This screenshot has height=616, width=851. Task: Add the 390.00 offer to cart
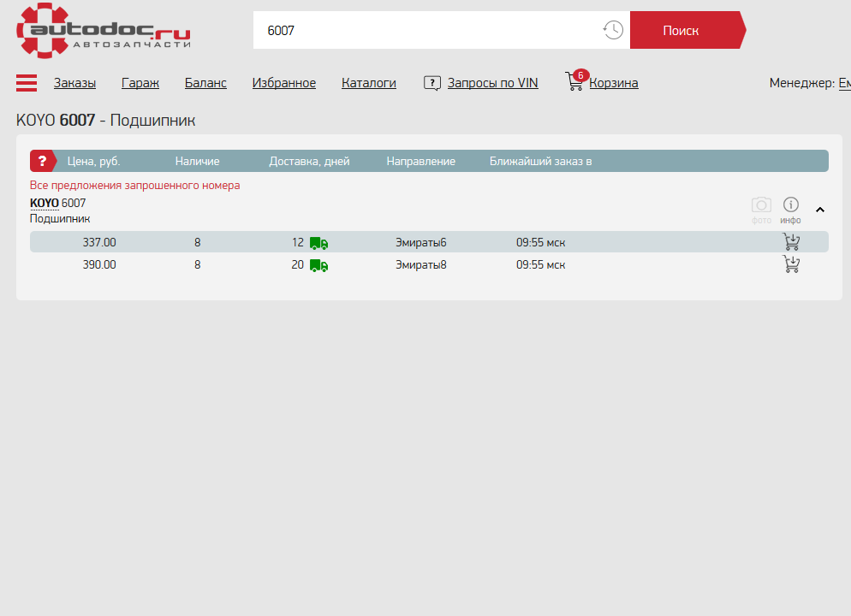click(792, 264)
